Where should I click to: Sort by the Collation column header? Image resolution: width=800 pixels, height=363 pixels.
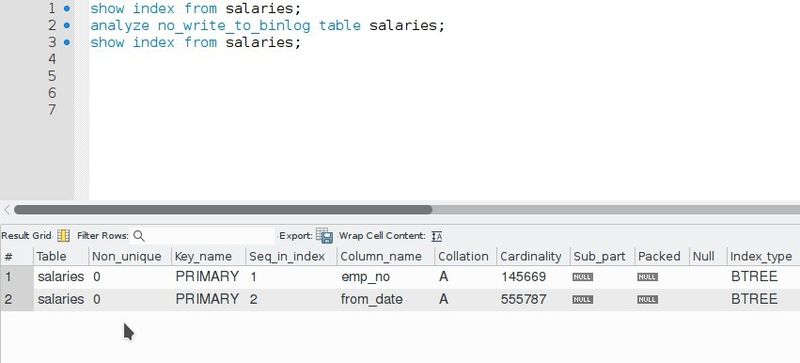pos(466,256)
